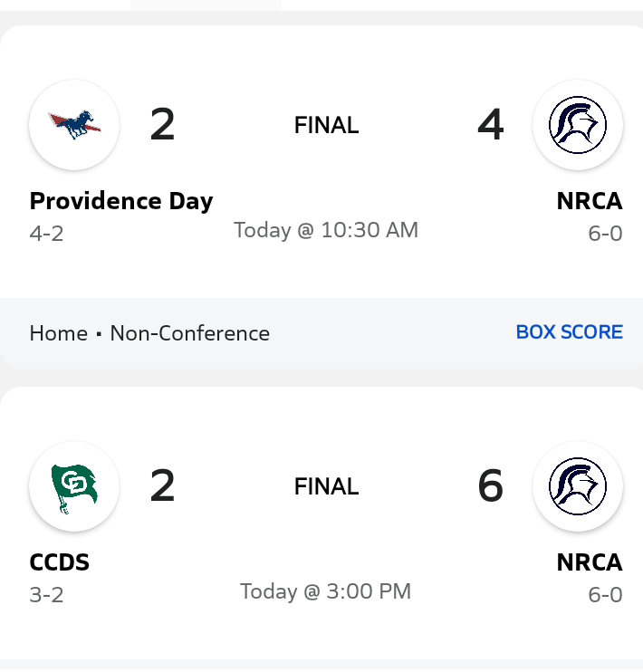The height and width of the screenshot is (672, 643).
Task: Click the Home Non-Conference label
Action: [x=149, y=333]
